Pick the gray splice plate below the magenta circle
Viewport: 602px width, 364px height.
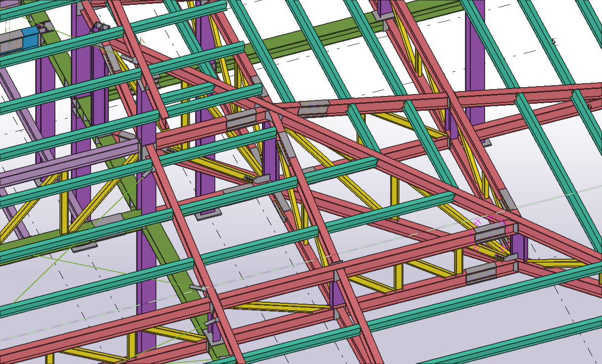point(481,272)
